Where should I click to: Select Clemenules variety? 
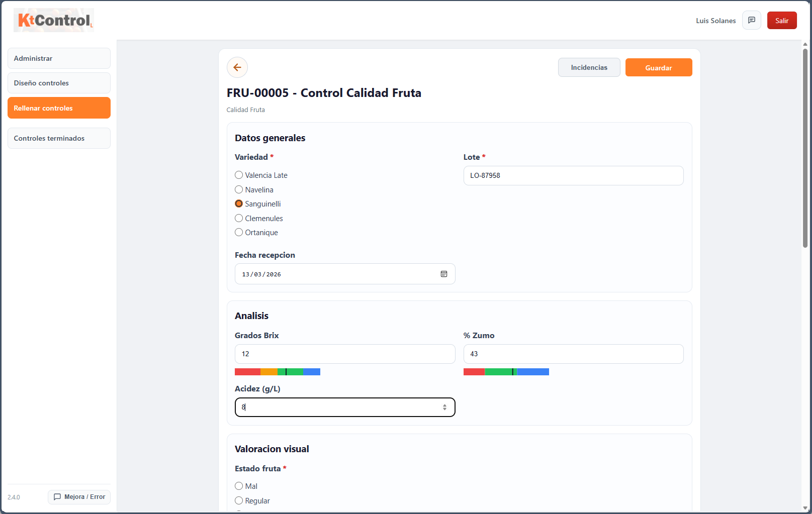coord(239,219)
